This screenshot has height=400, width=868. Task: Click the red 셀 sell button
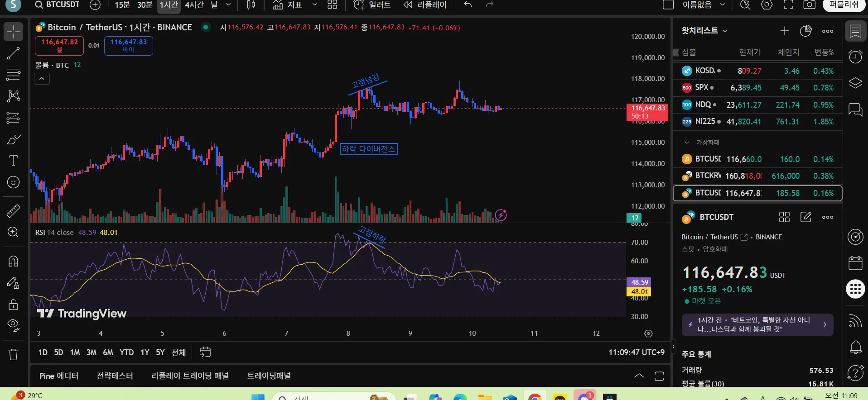pyautogui.click(x=59, y=46)
